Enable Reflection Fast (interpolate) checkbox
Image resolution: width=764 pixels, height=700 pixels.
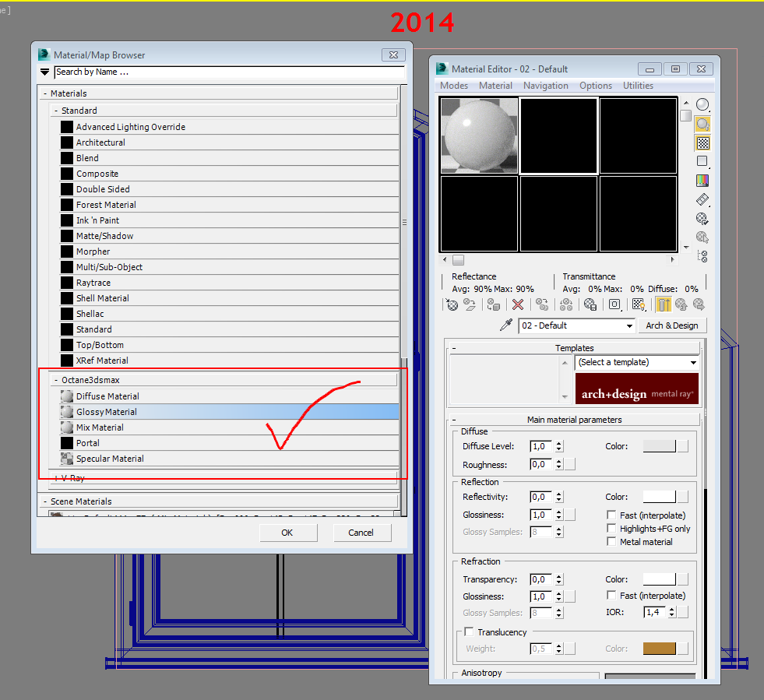(x=611, y=515)
